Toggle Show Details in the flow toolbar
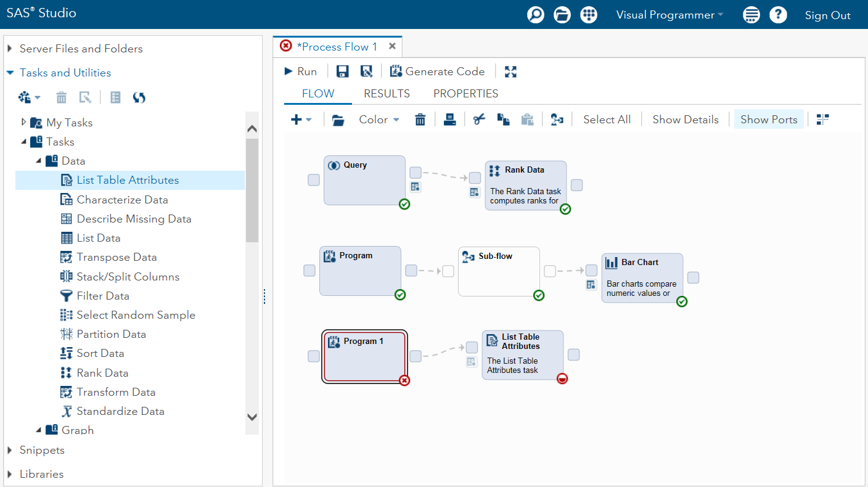Screen dimensions: 868x487 point(685,120)
